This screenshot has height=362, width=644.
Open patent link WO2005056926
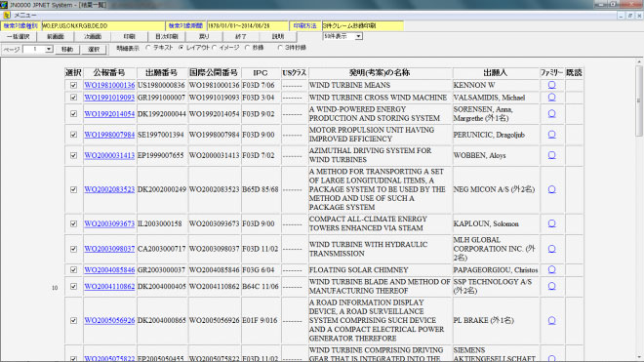coord(109,320)
